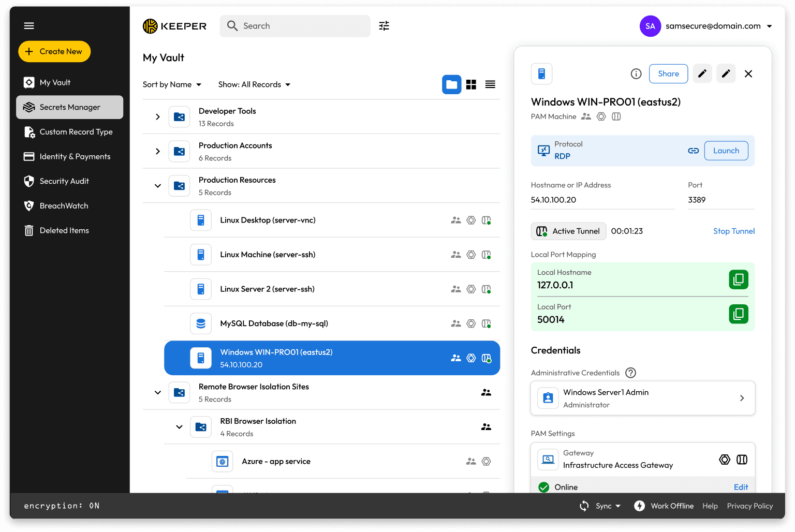Expand the Production Accounts folder

(158, 151)
